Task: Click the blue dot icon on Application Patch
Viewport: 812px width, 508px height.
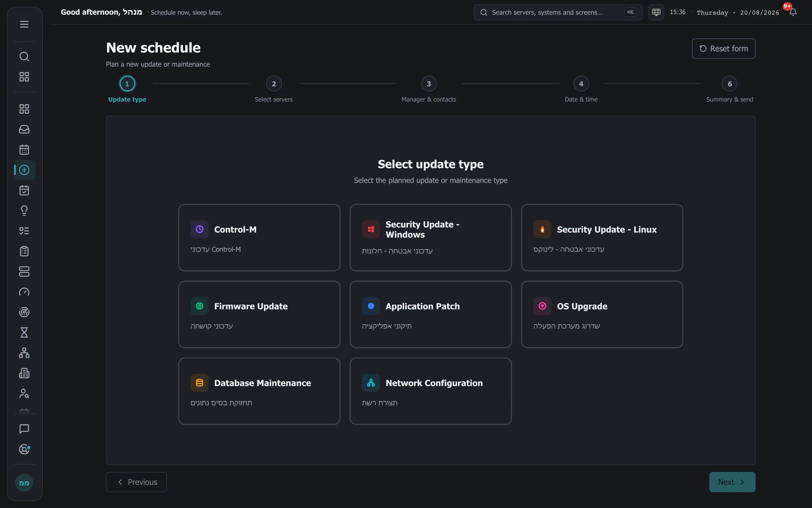Action: click(x=371, y=306)
